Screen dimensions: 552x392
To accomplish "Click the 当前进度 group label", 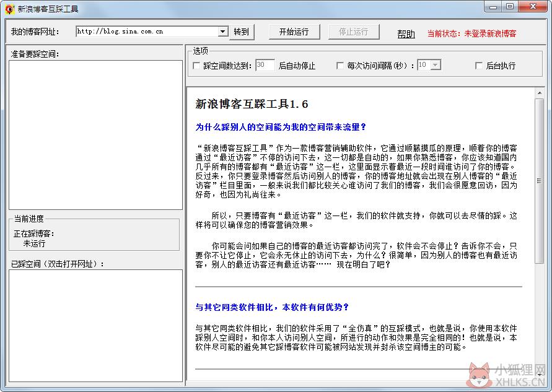I will click(29, 219).
